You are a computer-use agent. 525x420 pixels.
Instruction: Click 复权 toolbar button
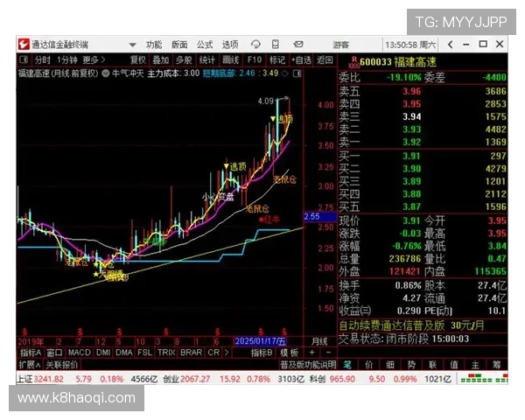pos(138,60)
